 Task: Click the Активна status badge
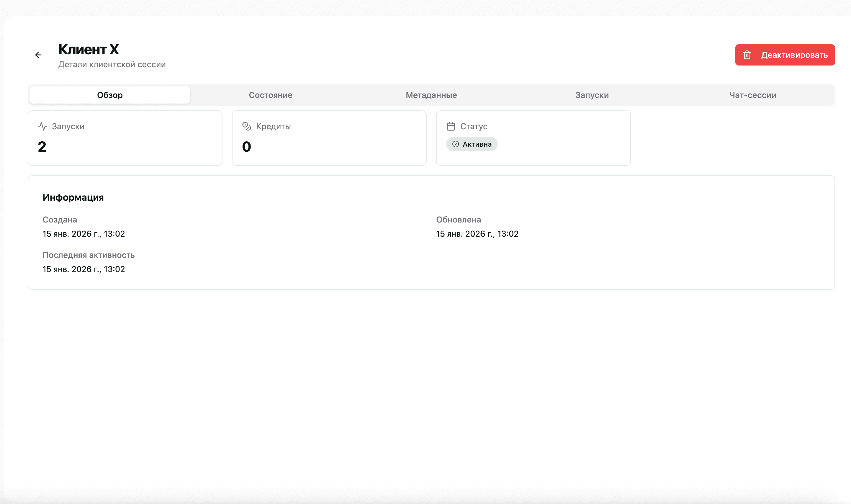click(x=472, y=144)
